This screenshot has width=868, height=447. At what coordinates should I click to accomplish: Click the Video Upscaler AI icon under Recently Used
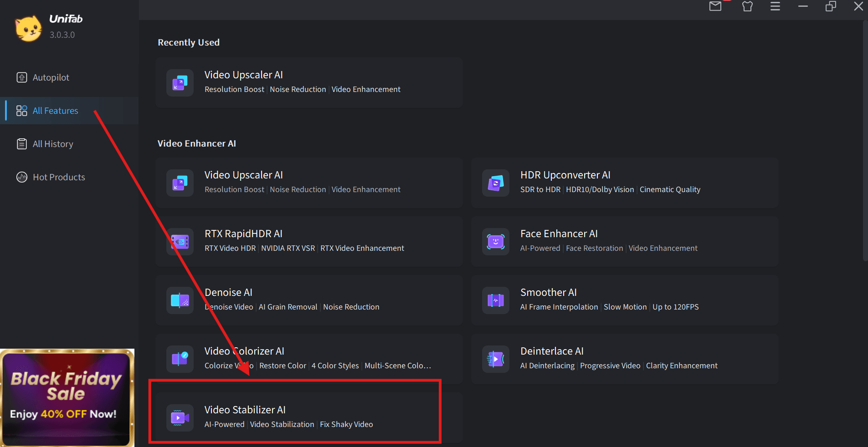[x=180, y=83]
